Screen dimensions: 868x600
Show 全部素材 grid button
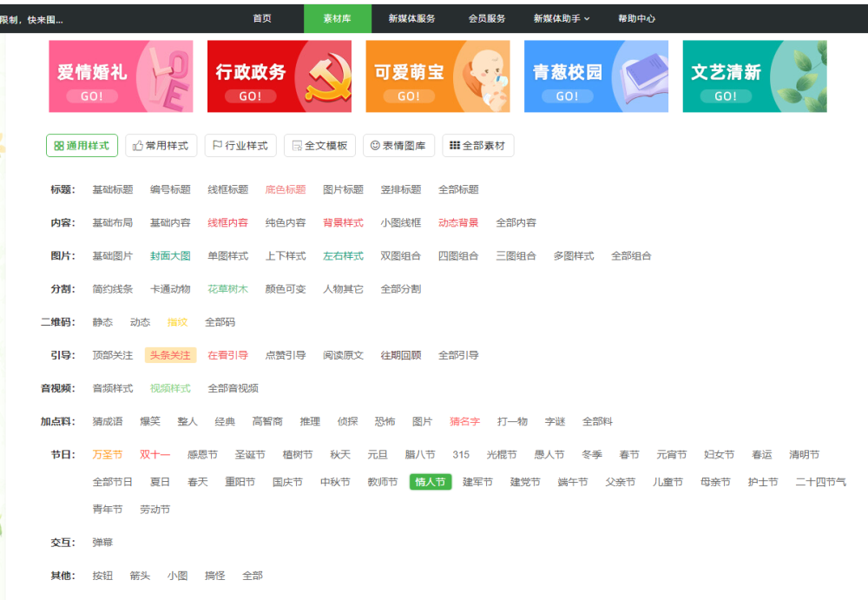(x=477, y=146)
